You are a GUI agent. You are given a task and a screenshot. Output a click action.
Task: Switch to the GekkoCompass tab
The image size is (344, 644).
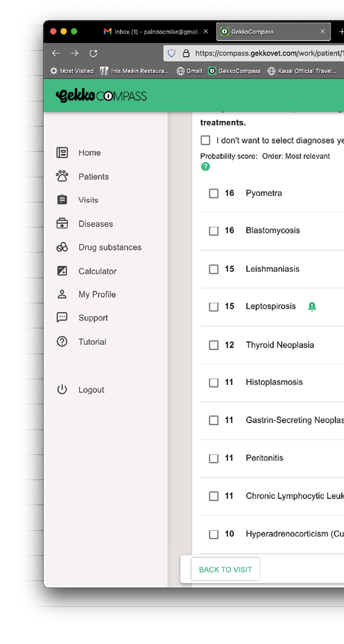273,31
